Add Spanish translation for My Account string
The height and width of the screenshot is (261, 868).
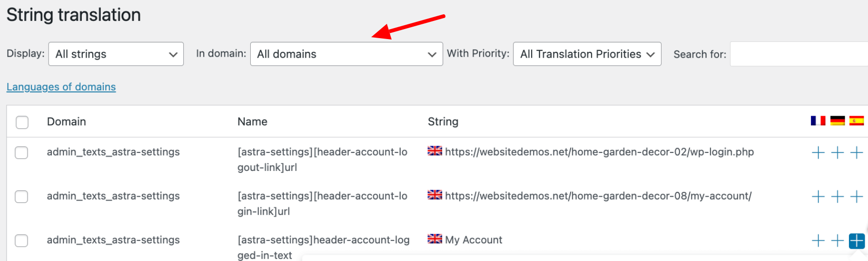[x=857, y=241]
